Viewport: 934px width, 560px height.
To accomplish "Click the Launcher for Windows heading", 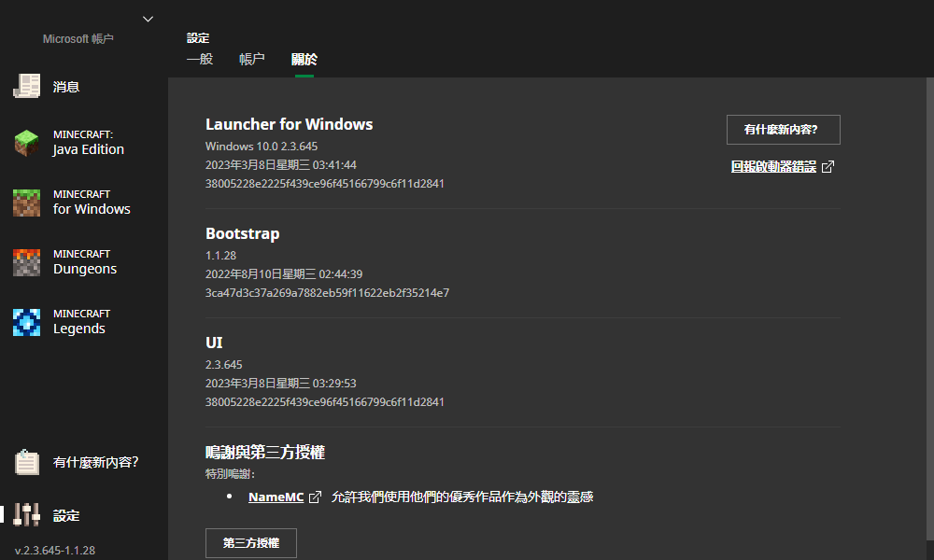I will [289, 124].
